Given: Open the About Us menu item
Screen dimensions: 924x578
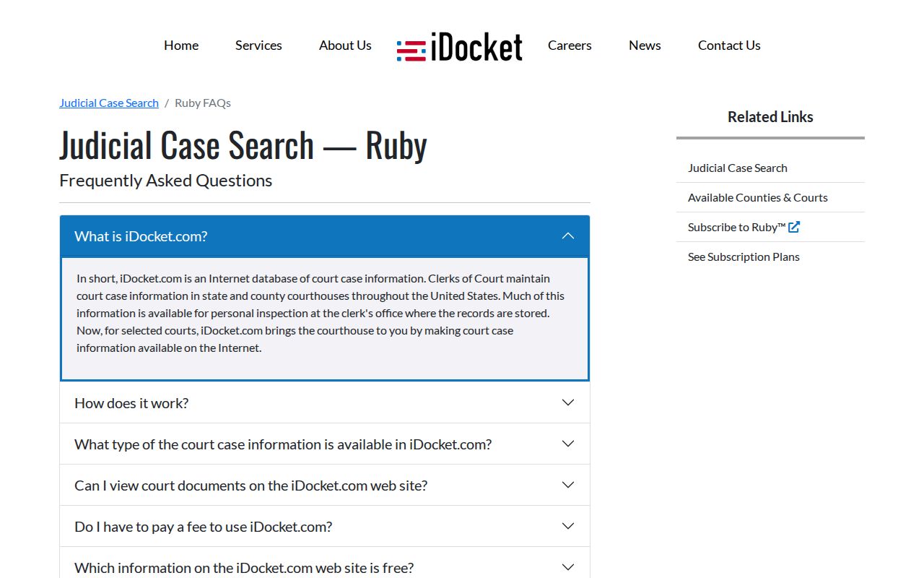Looking at the screenshot, I should 345,45.
